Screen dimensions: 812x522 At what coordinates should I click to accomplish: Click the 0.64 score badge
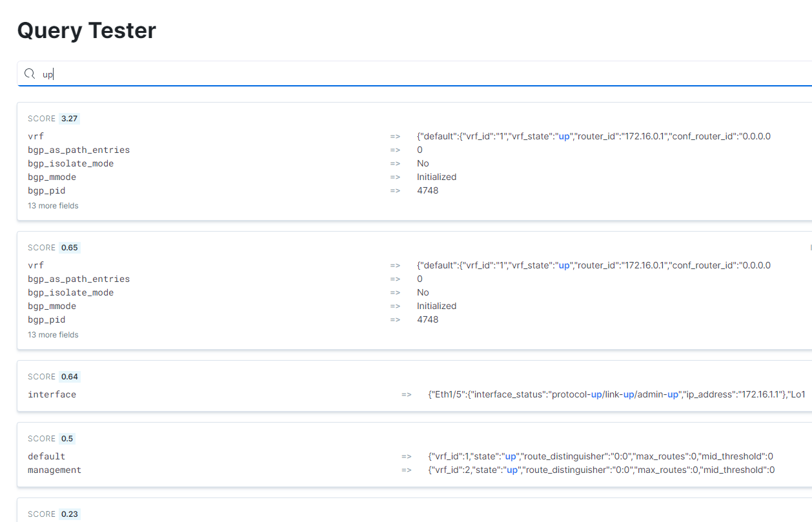tap(69, 377)
